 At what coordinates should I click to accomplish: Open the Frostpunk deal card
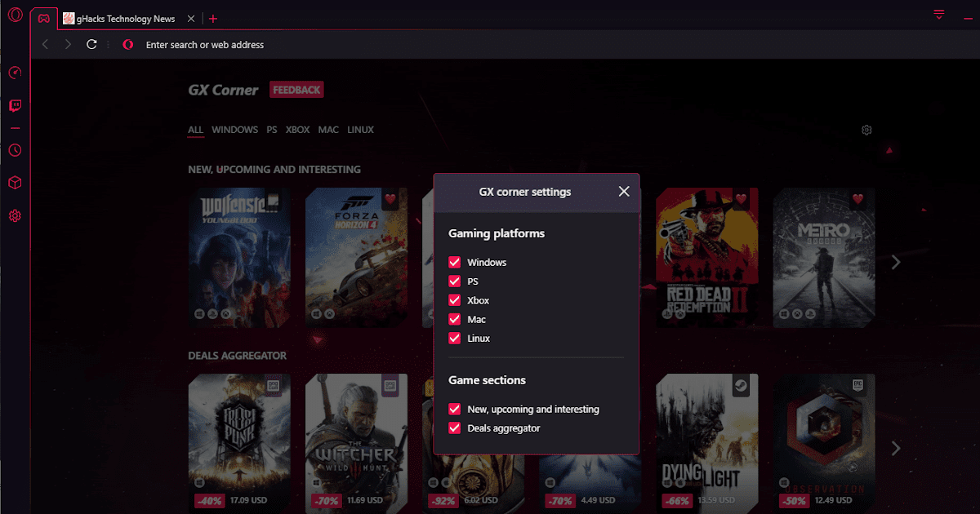click(x=239, y=443)
